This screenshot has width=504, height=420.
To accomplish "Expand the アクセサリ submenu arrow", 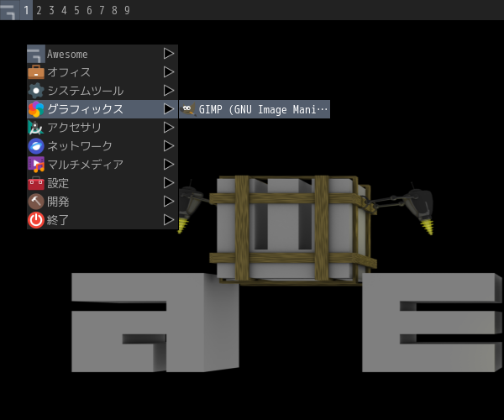I will pos(169,128).
